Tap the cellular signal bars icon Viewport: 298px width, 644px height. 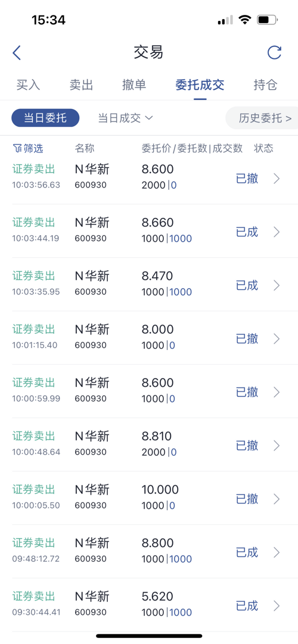coord(225,20)
